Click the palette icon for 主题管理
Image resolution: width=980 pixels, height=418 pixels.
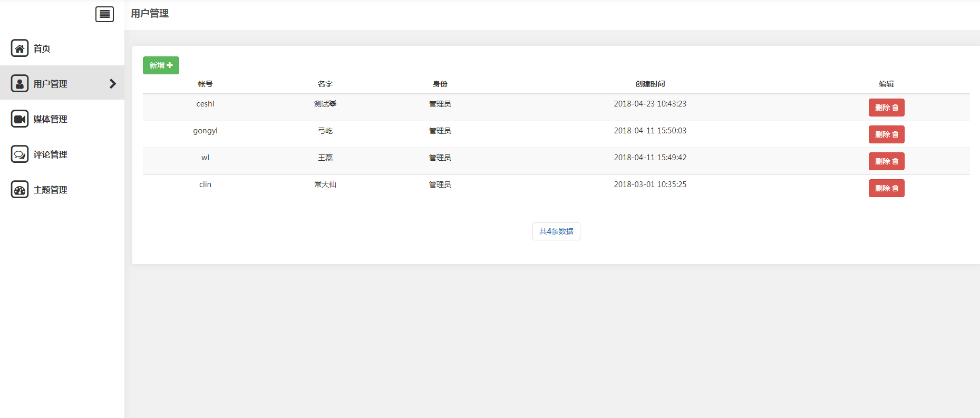click(x=20, y=189)
